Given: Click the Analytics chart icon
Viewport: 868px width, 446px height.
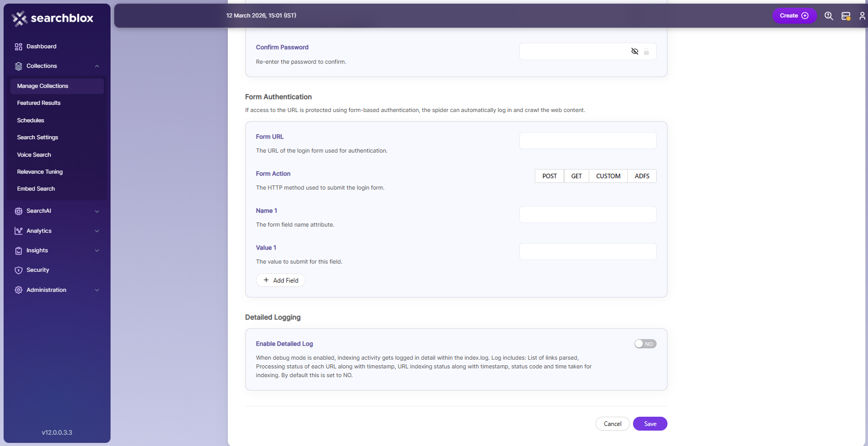Looking at the screenshot, I should click(x=19, y=231).
